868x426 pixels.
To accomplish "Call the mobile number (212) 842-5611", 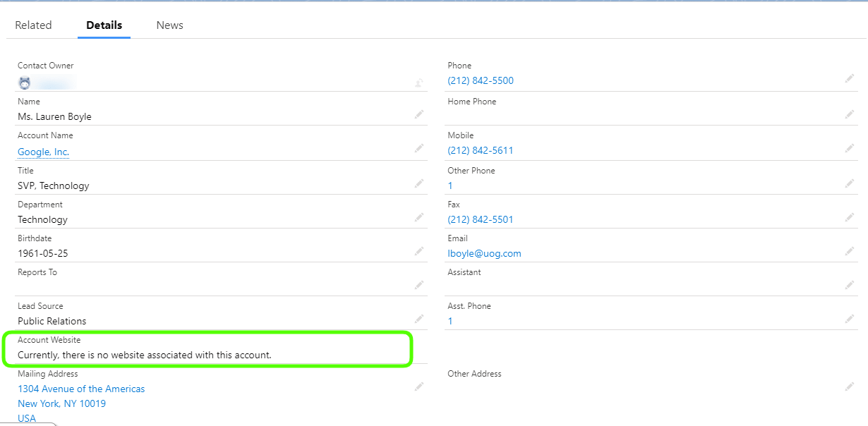I will click(x=481, y=150).
